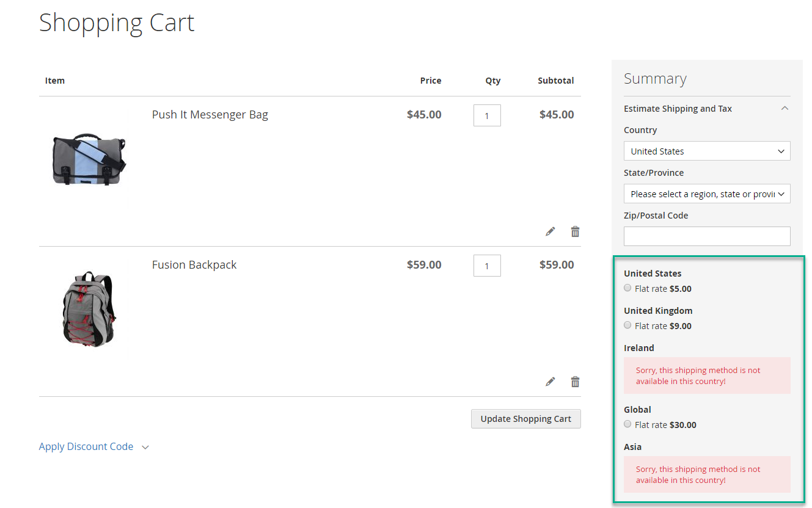
Task: Open the State/Province dropdown
Action: (x=707, y=194)
